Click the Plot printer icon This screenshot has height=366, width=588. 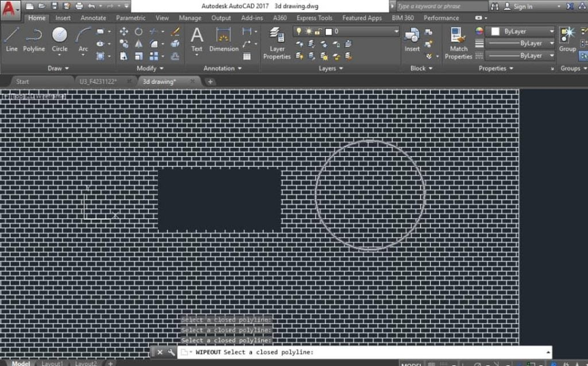(79, 6)
